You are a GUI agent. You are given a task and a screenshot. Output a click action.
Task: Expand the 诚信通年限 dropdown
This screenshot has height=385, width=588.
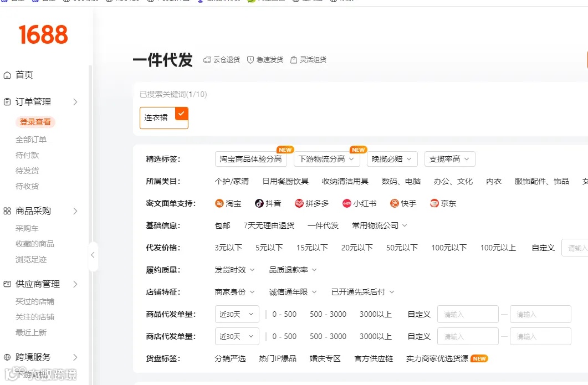pyautogui.click(x=293, y=291)
